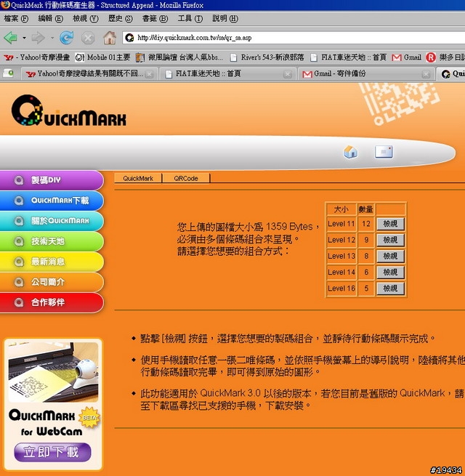Open the 檔案 (F) menu
Screen dimensions: 465x476
(16, 18)
